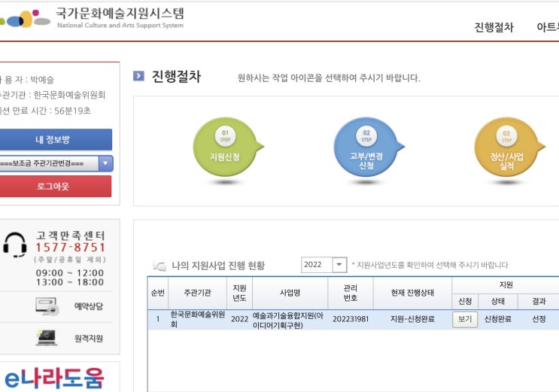559x392 pixels.
Task: Select the 예술과기술융합지원 project name cell
Action: pyautogui.click(x=290, y=320)
